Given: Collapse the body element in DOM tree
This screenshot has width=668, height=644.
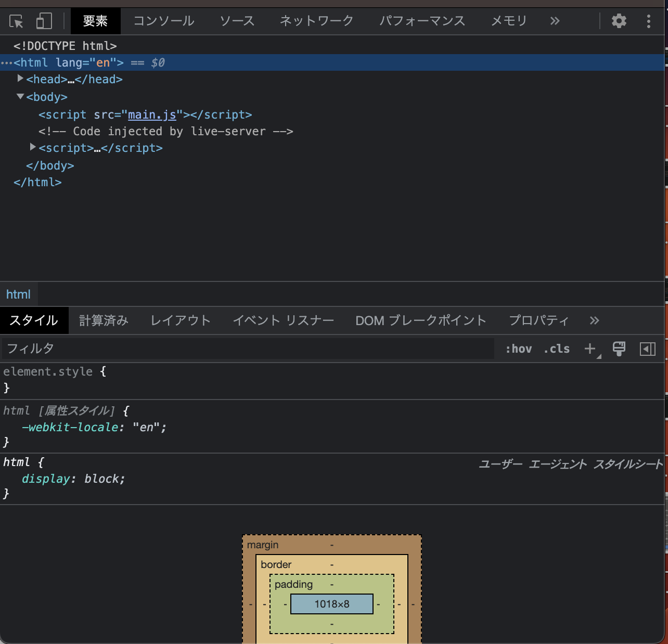Looking at the screenshot, I should [20, 96].
